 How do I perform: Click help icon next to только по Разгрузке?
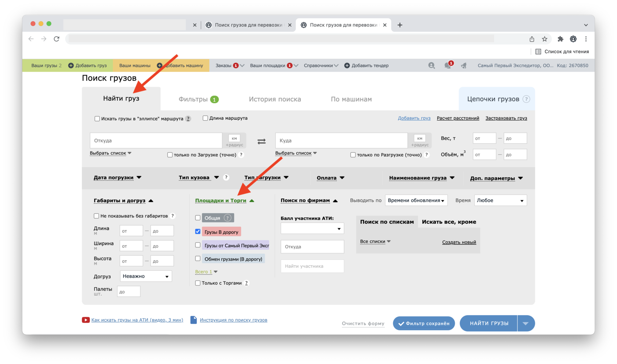426,154
